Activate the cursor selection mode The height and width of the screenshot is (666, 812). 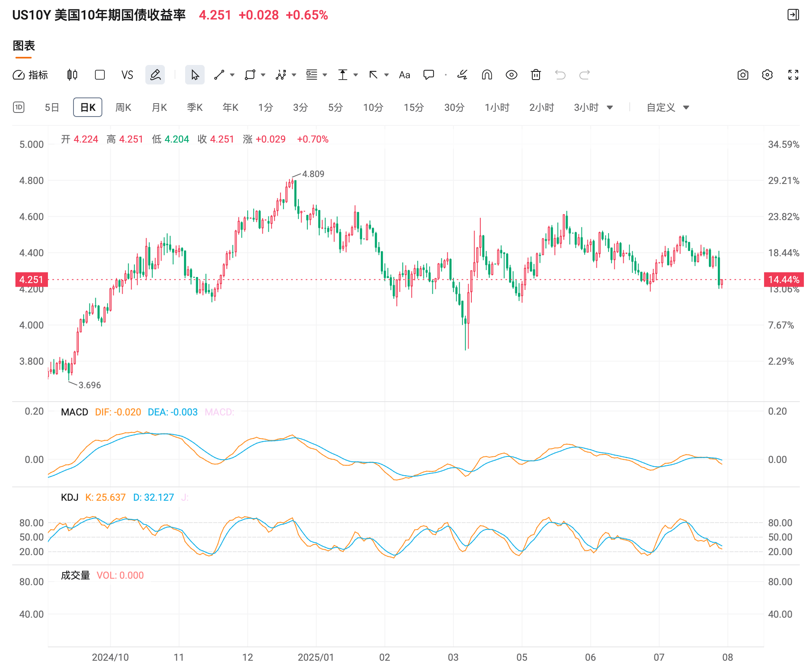click(x=195, y=75)
